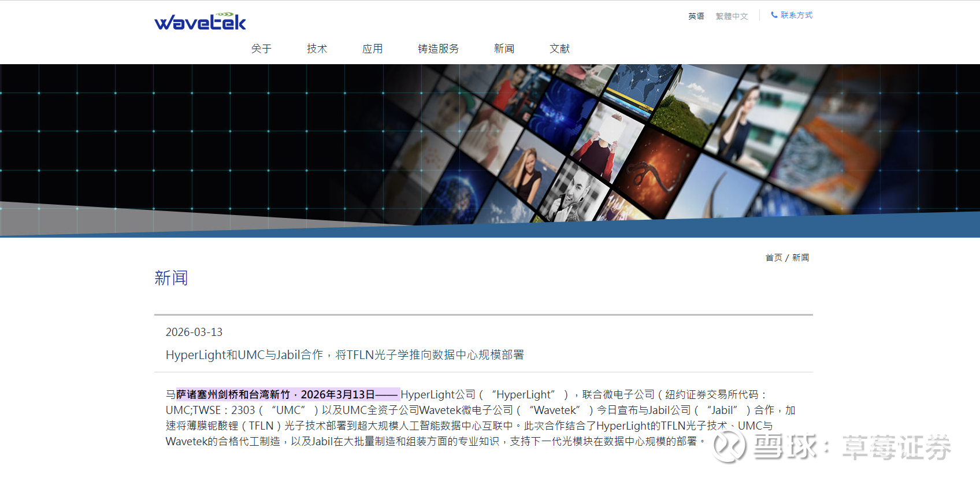Click 新闻 in the breadcrumb
This screenshot has width=980, height=477.
tap(800, 257)
